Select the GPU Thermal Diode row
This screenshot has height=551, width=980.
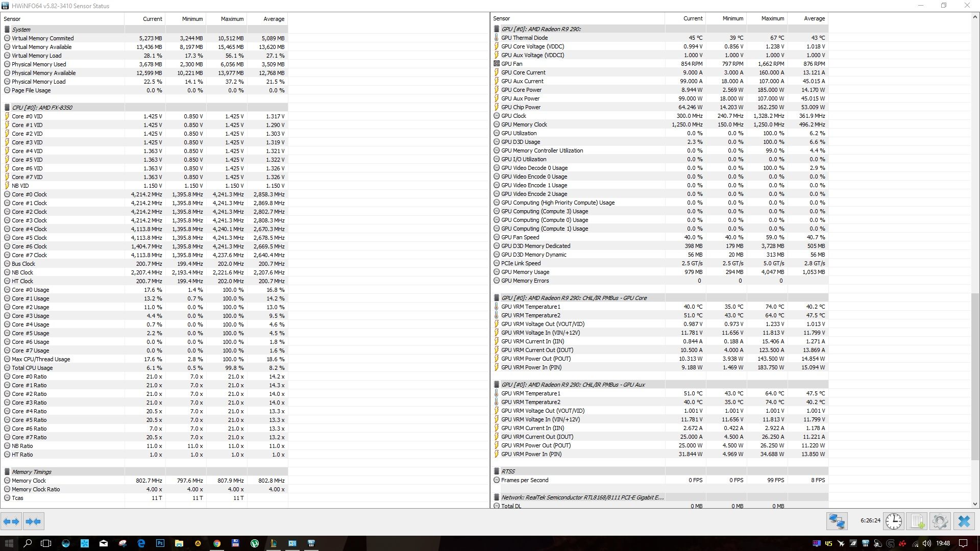pyautogui.click(x=659, y=38)
